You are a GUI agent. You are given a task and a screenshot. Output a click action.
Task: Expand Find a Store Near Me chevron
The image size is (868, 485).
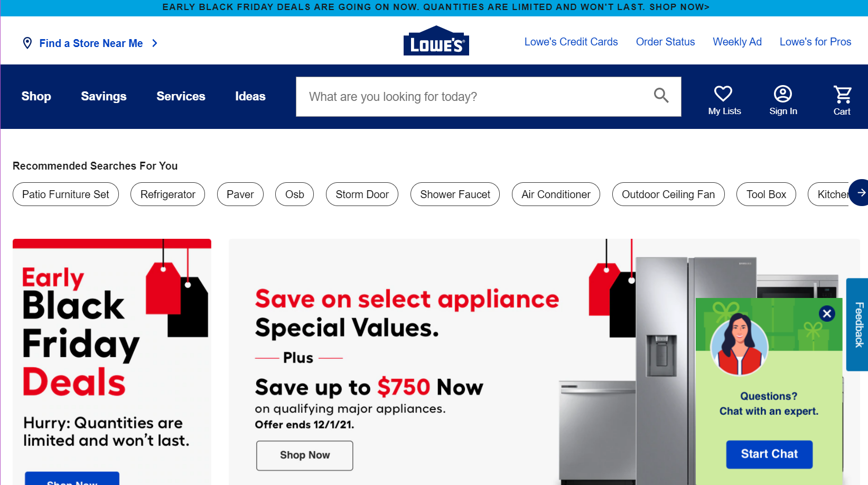pos(155,43)
